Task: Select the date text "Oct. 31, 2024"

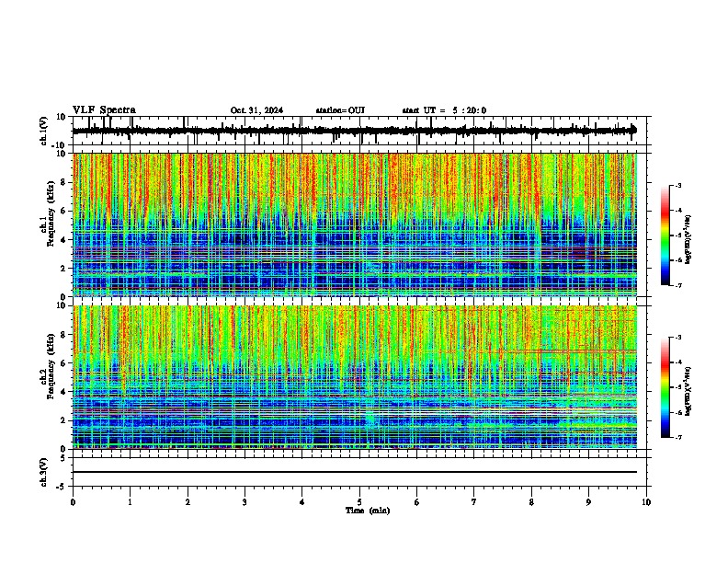Action: (256, 110)
